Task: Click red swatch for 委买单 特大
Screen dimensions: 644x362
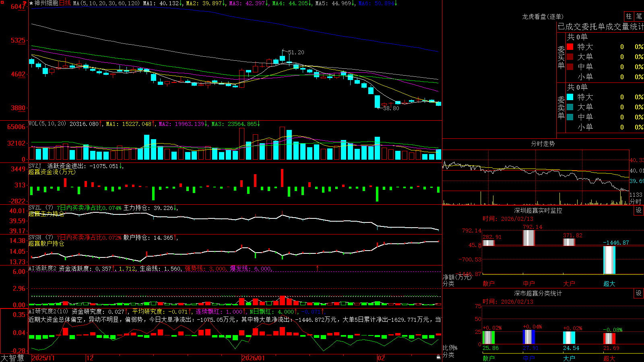Action: (x=570, y=47)
